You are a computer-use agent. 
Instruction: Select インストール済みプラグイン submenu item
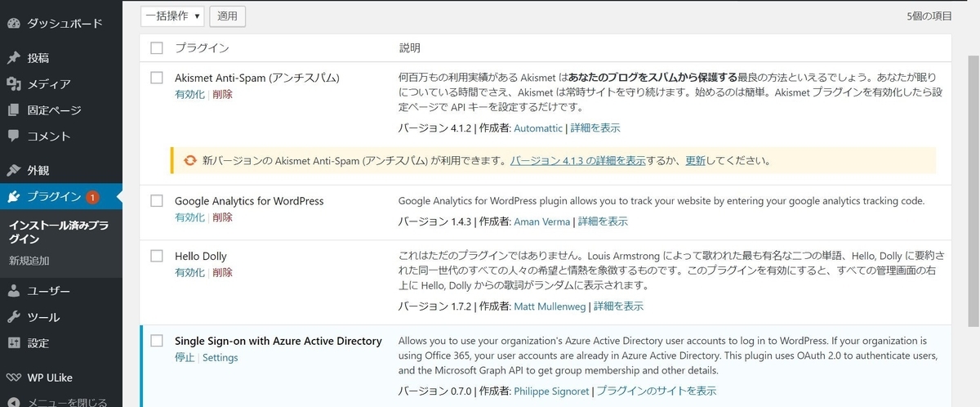(x=59, y=232)
